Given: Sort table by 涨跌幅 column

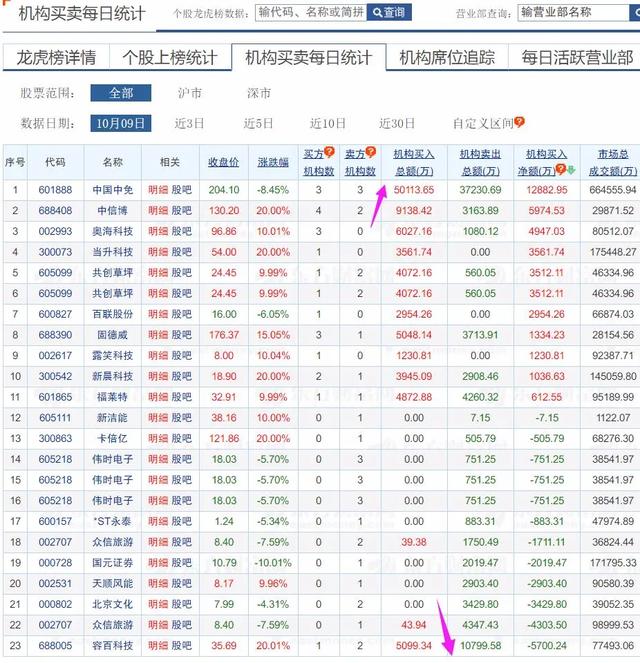Looking at the screenshot, I should (273, 162).
